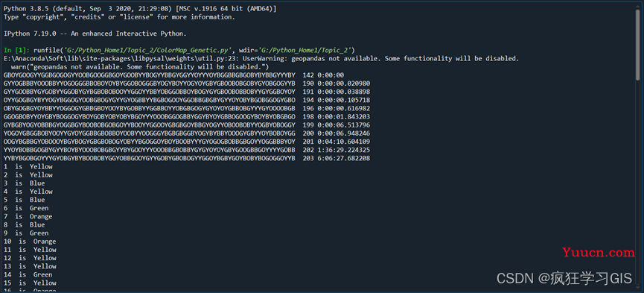The image size is (644, 293).
Task: Click the green 'In [1]:' prompt
Action: [x=17, y=50]
